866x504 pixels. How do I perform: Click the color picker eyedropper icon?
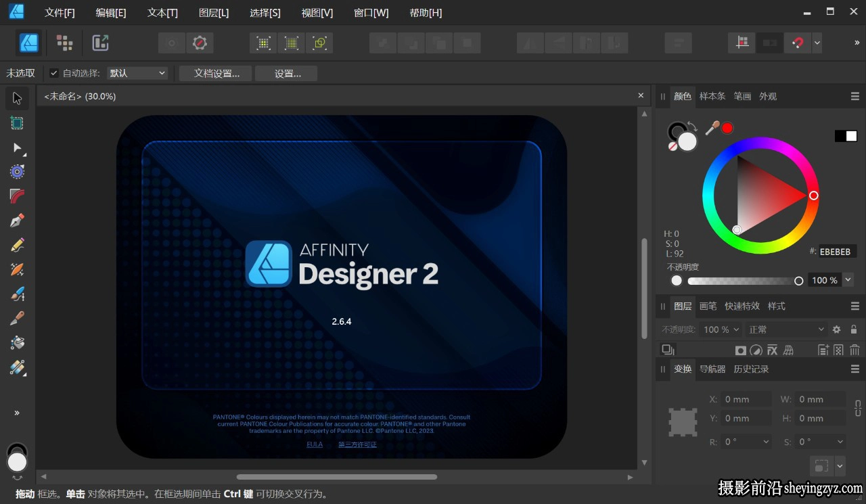(712, 128)
